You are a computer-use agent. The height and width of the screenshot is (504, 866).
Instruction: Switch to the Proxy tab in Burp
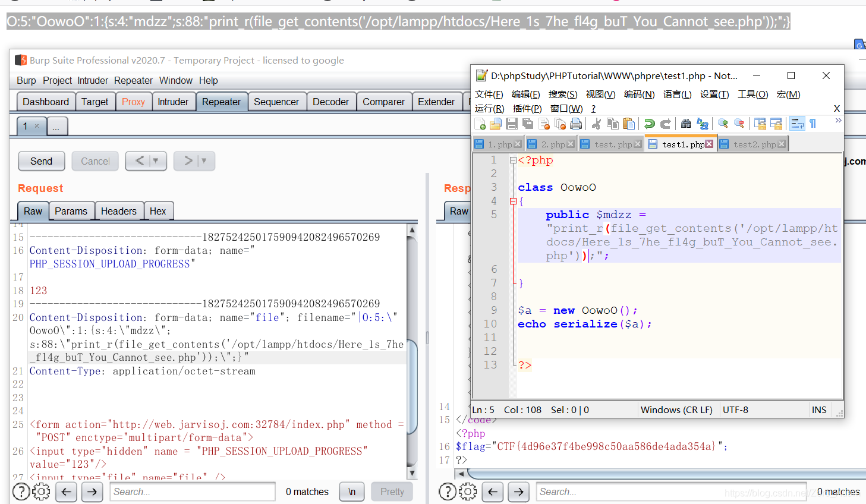pyautogui.click(x=133, y=102)
